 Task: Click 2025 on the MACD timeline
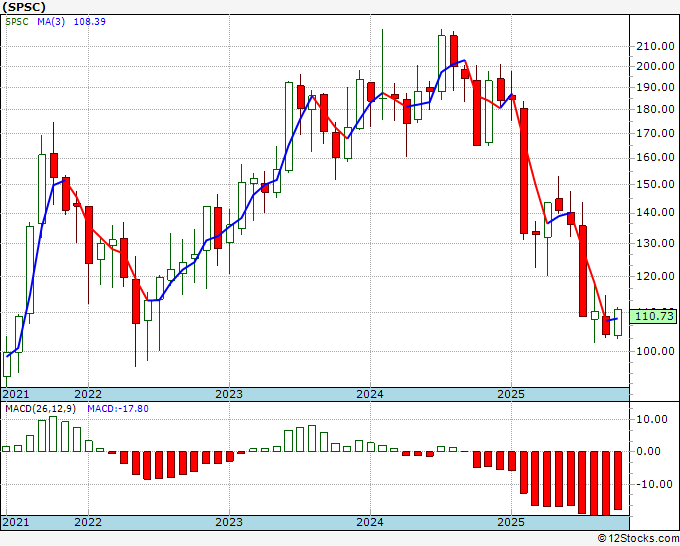pyautogui.click(x=511, y=522)
